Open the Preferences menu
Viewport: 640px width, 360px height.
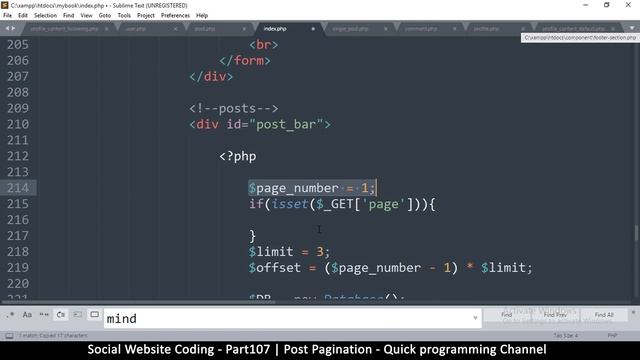[x=175, y=16]
